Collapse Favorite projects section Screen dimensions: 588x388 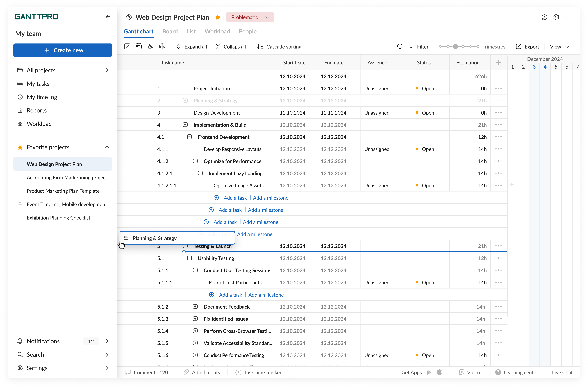[107, 147]
